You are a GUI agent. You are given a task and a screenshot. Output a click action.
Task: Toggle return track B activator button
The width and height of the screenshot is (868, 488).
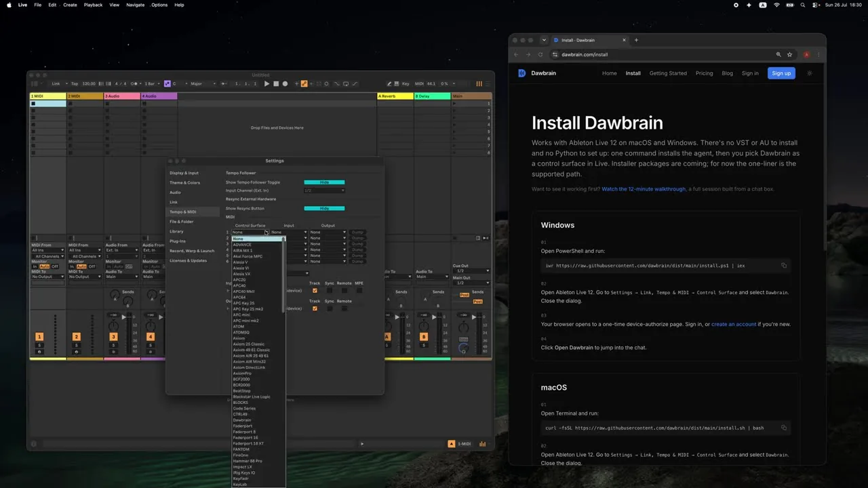pyautogui.click(x=424, y=337)
